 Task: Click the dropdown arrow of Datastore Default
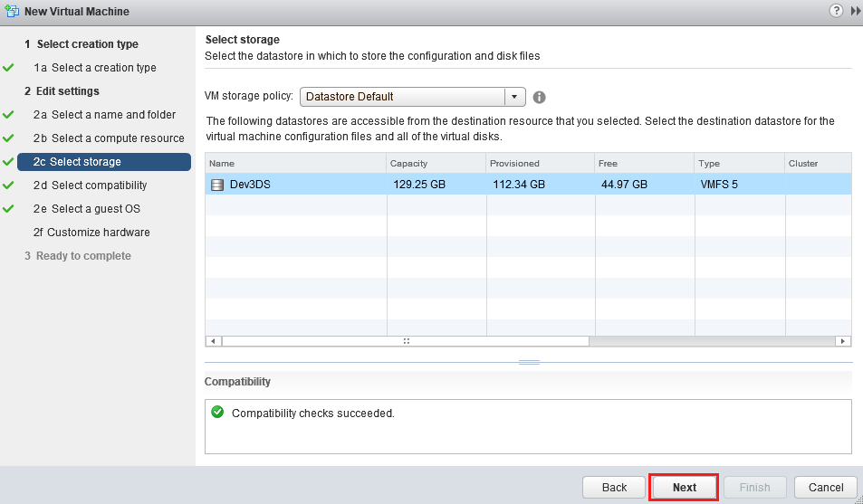[x=514, y=97]
